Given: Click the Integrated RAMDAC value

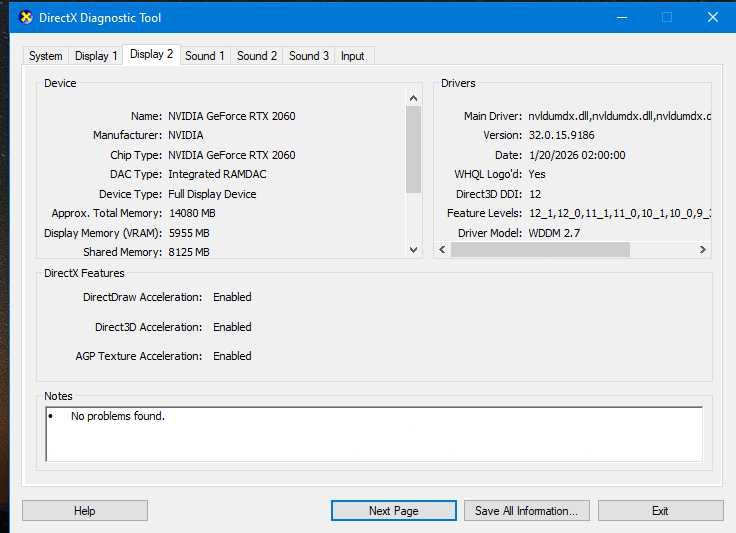Looking at the screenshot, I should (x=217, y=174).
